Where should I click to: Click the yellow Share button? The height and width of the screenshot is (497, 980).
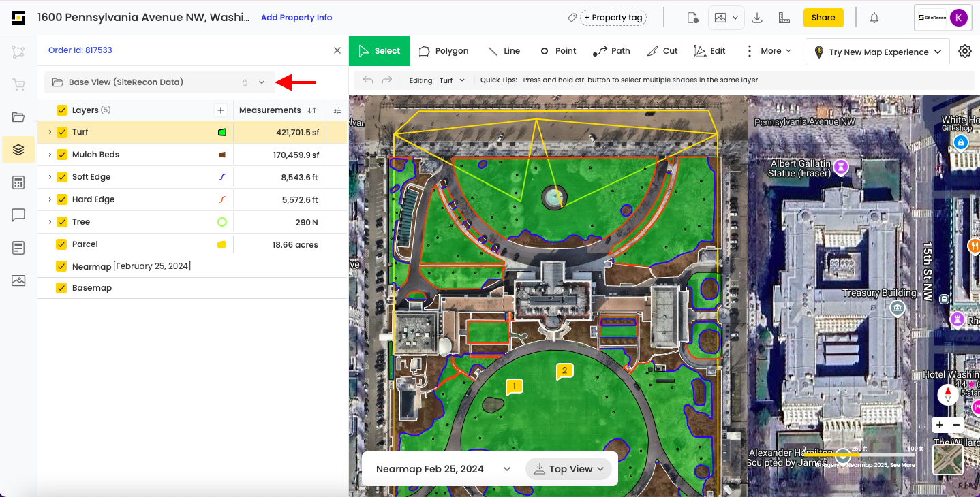coord(823,18)
